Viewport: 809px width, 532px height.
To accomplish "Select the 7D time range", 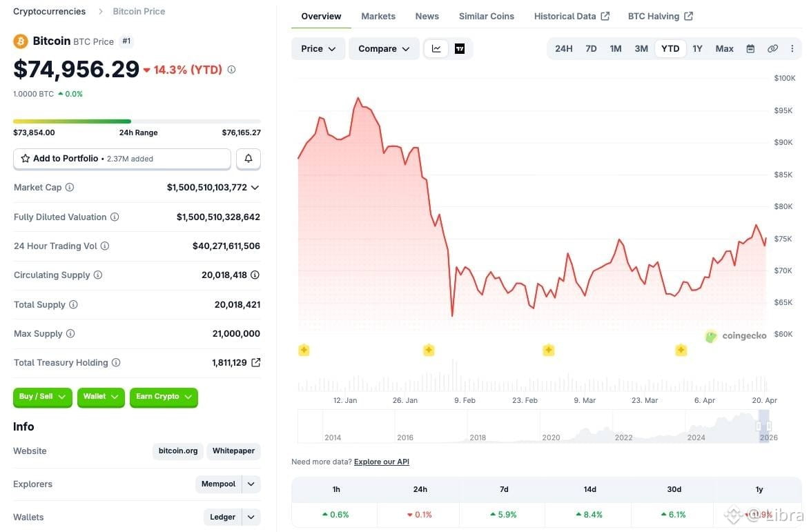I will [x=591, y=49].
